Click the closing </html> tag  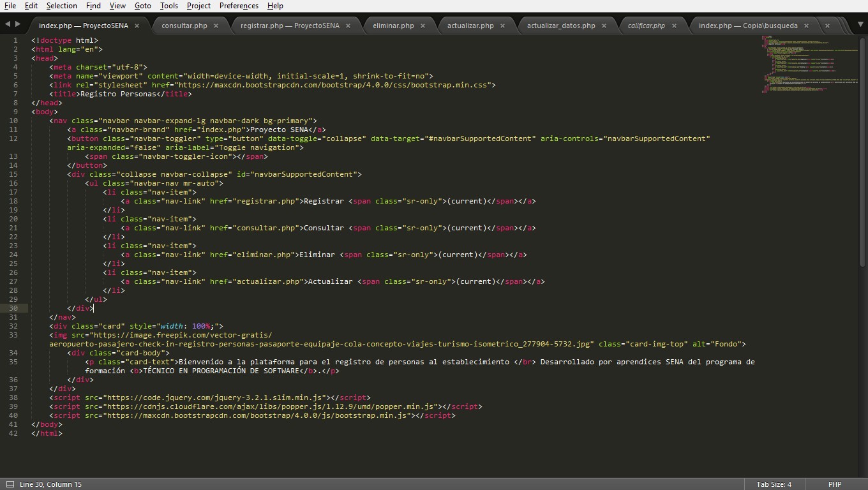(x=47, y=433)
